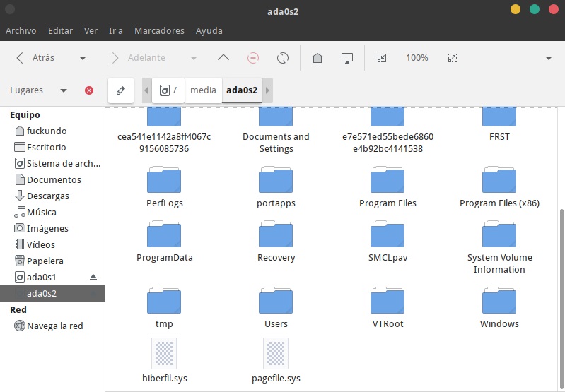Select the Windows folder icon
This screenshot has height=392, width=565.
[499, 301]
